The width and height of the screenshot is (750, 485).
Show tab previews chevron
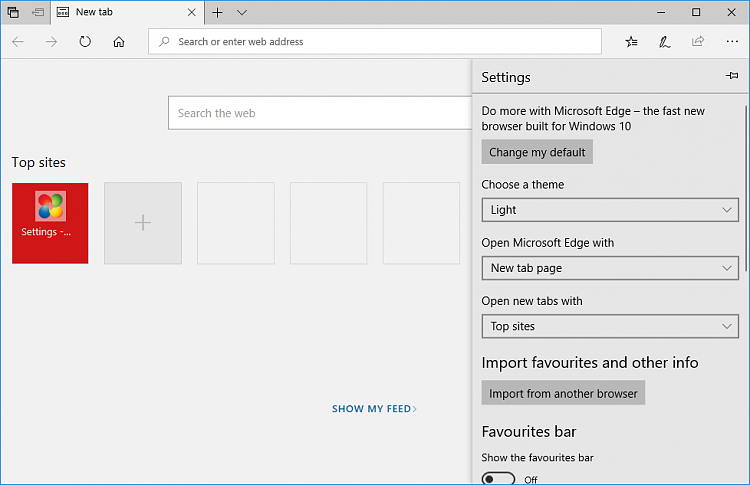pos(242,12)
